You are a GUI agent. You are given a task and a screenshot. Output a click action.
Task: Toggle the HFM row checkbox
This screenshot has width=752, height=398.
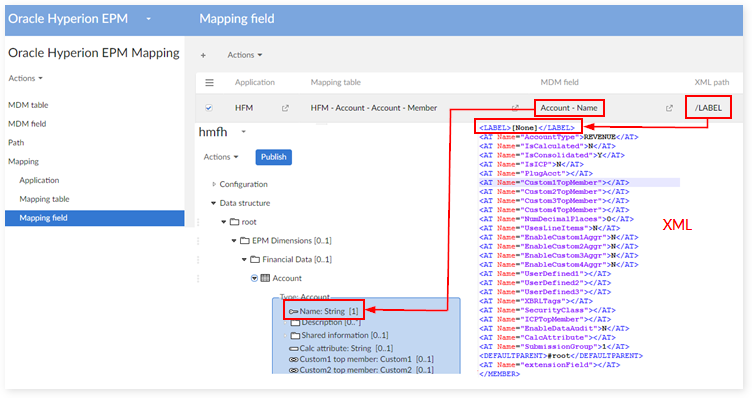pyautogui.click(x=209, y=108)
